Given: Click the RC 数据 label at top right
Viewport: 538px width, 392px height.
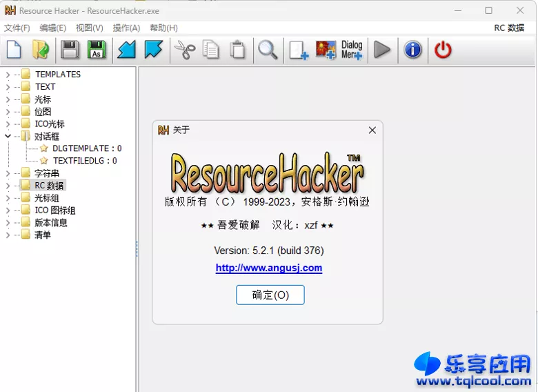Looking at the screenshot, I should coord(509,28).
